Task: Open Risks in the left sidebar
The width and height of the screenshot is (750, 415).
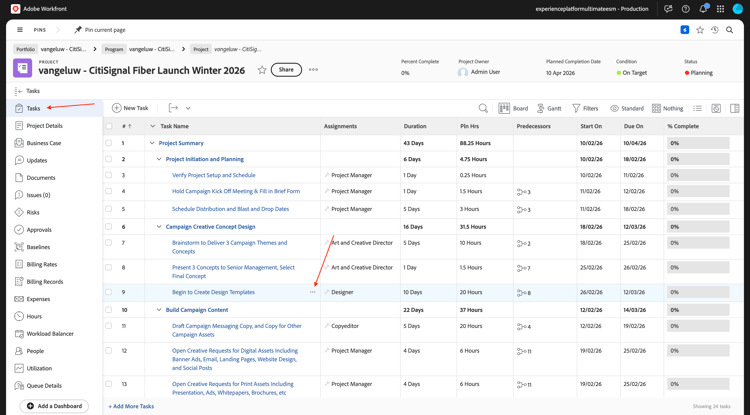Action: 33,212
